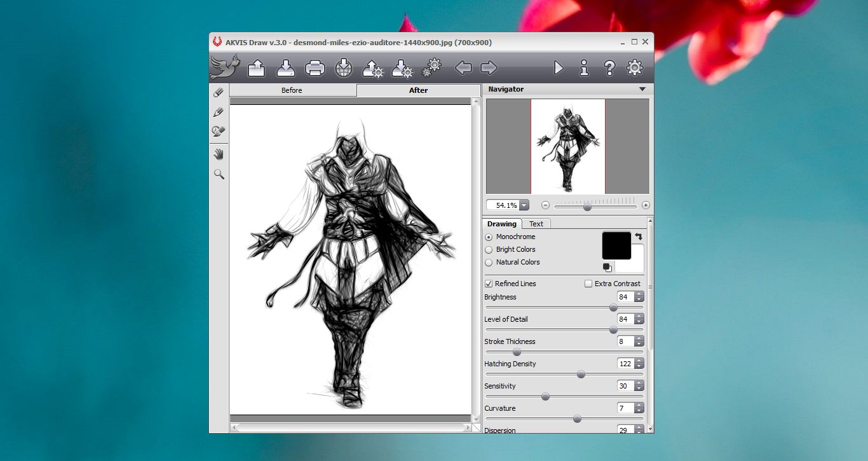868x461 pixels.
Task: Select the Zoom magnifier tool
Action: click(x=219, y=174)
